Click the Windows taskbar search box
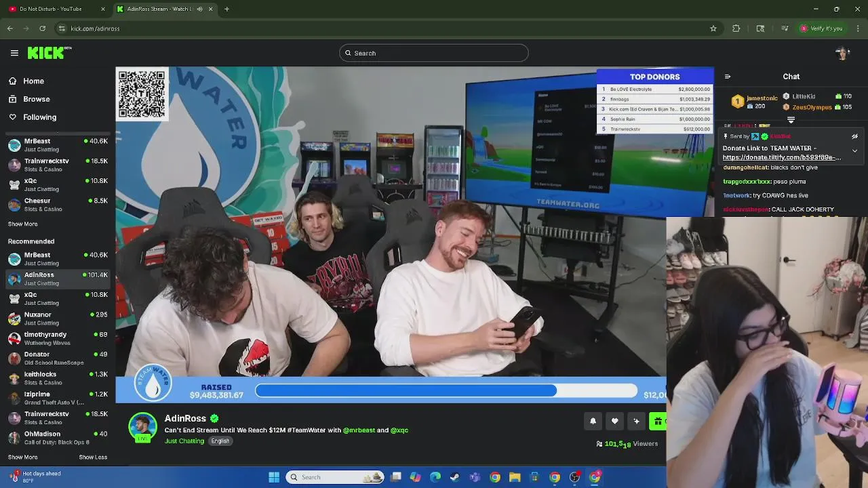868x488 pixels. (x=335, y=477)
